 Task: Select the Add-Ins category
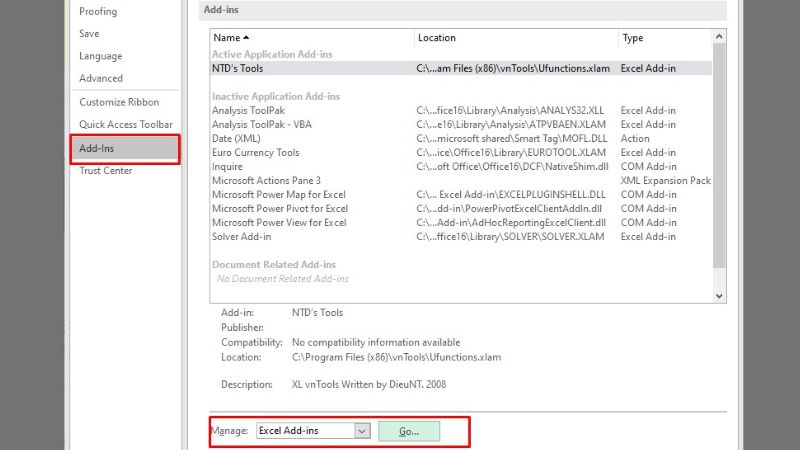(125, 149)
